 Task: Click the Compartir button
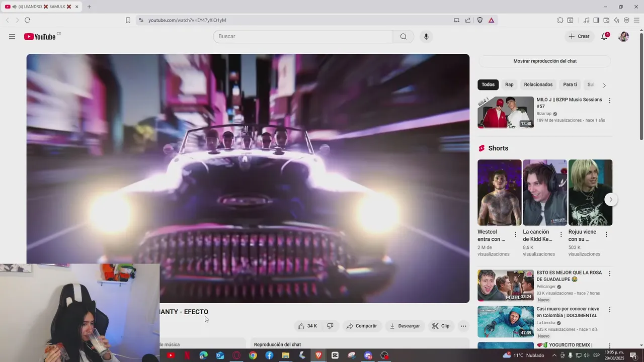pos(362,326)
